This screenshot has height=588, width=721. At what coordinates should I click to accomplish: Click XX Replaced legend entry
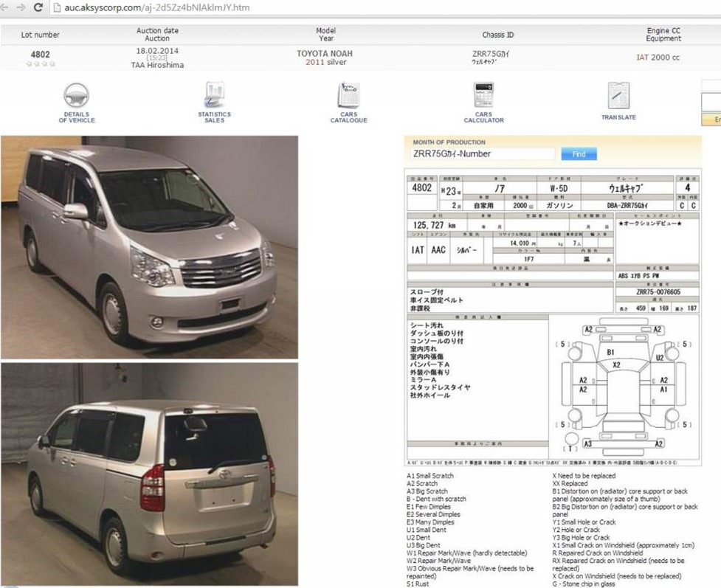pos(570,484)
